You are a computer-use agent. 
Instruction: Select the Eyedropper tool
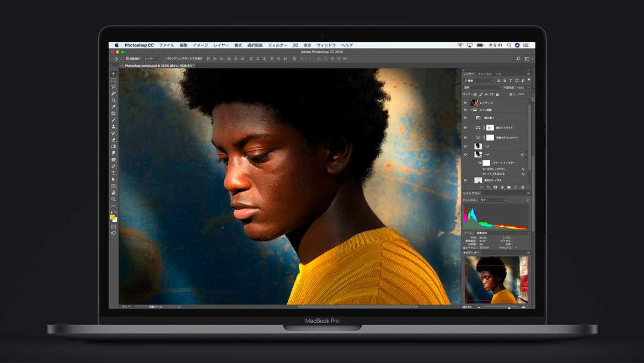(x=114, y=106)
